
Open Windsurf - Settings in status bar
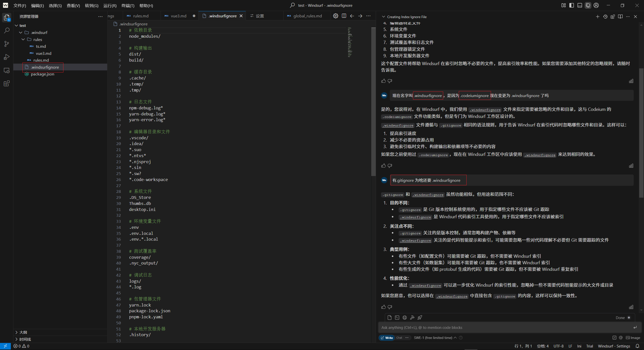point(614,346)
